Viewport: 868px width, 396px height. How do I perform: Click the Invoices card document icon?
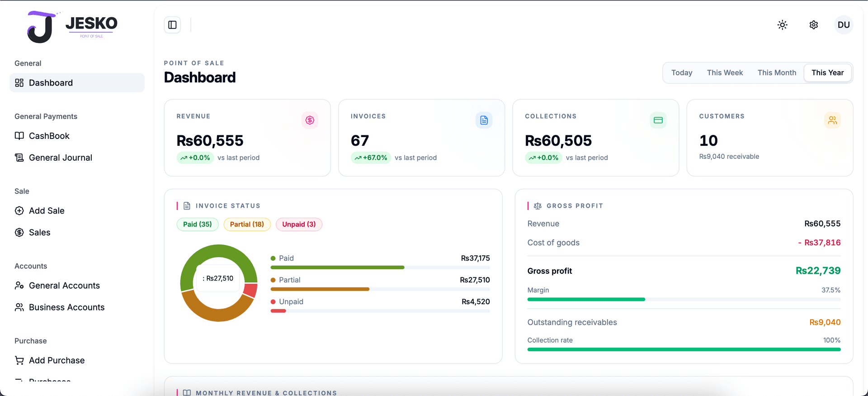[484, 120]
